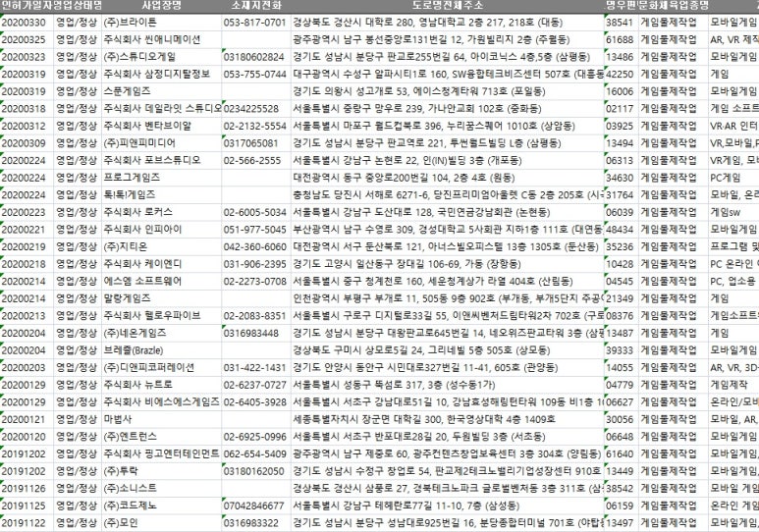Screen dimensions: 759x532
Task: Click phone number 02-2132-5554
Action: (256, 126)
